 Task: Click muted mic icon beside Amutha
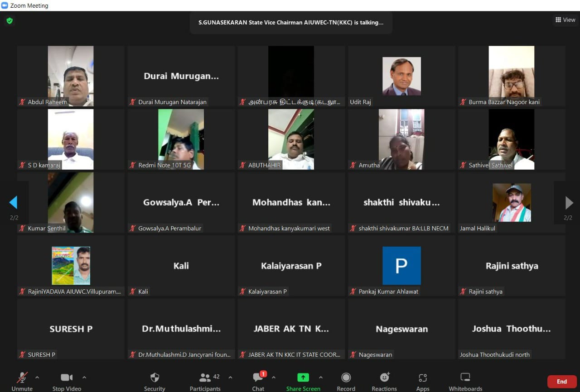tap(353, 165)
